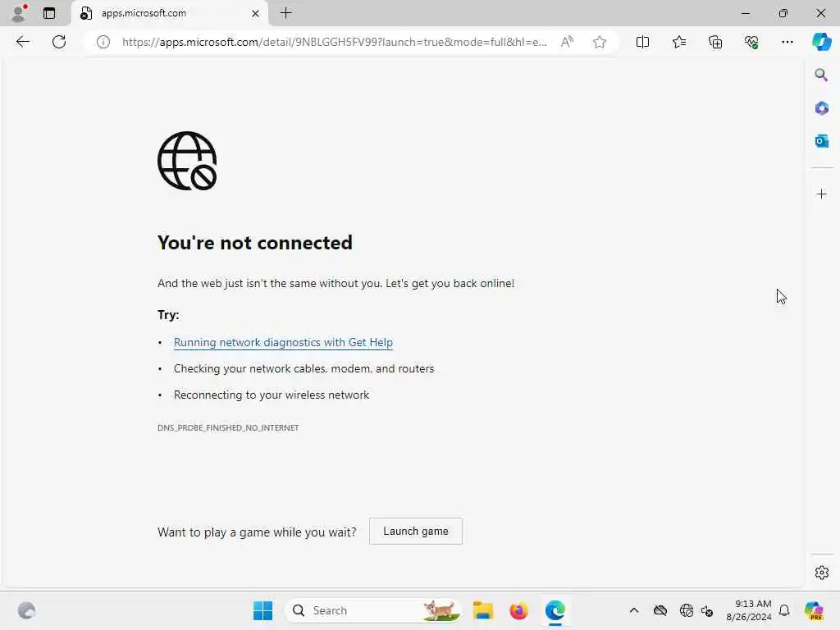Viewport: 840px width, 630px height.
Task: Open split screen icon
Action: click(642, 42)
